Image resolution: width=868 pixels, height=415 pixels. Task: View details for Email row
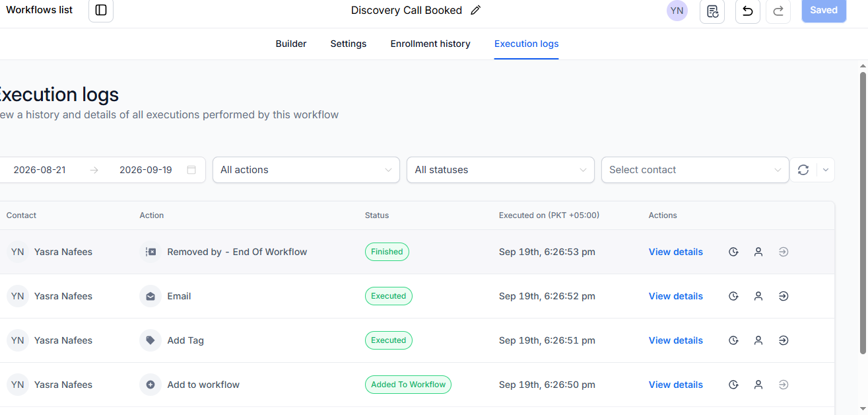(x=676, y=296)
